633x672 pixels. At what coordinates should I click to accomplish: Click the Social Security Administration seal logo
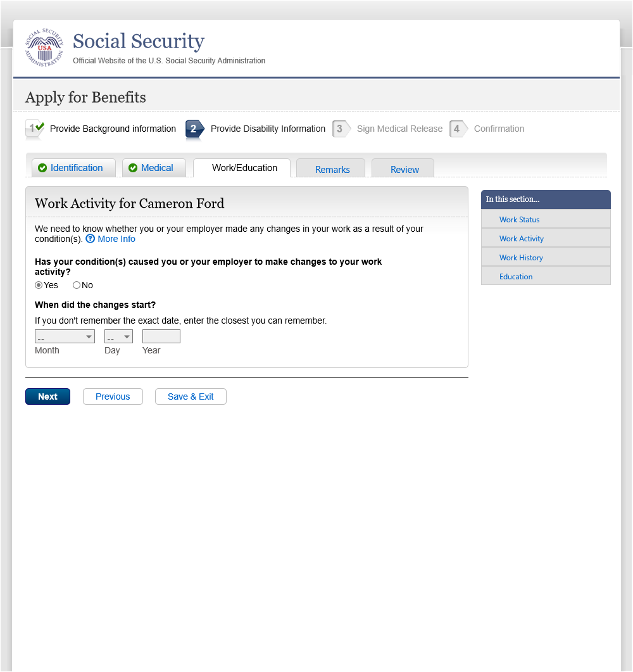coord(44,48)
